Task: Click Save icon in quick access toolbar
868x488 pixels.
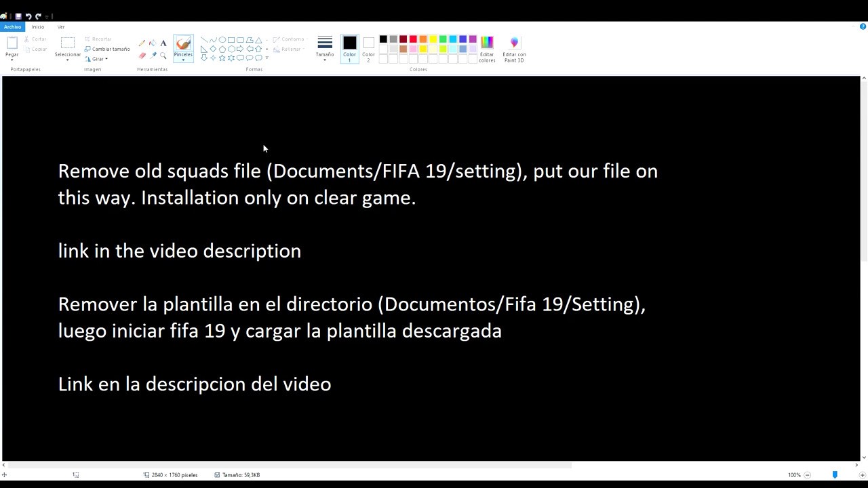Action: coord(18,16)
